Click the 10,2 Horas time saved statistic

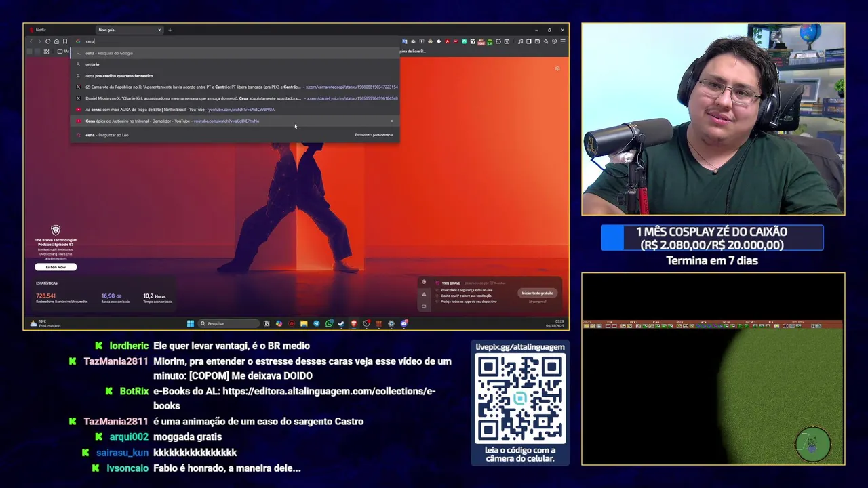click(157, 298)
